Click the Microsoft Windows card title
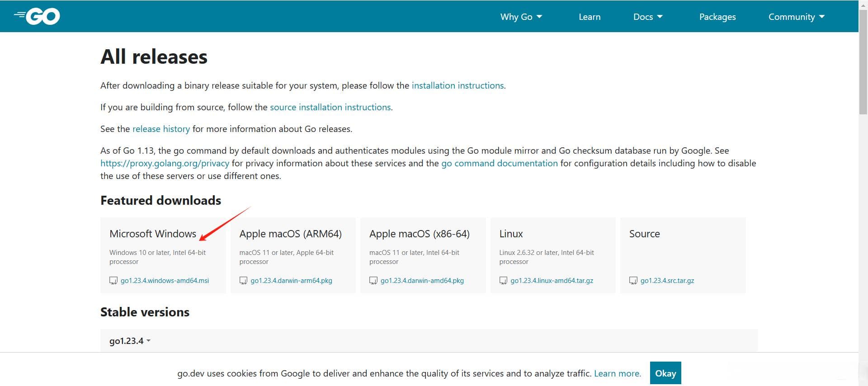Image resolution: width=868 pixels, height=386 pixels. [153, 234]
